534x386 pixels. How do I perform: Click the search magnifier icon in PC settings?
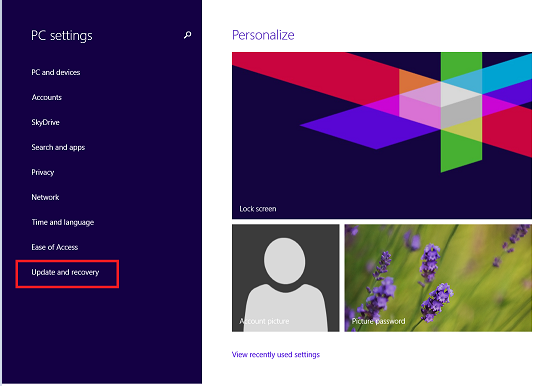pos(187,35)
